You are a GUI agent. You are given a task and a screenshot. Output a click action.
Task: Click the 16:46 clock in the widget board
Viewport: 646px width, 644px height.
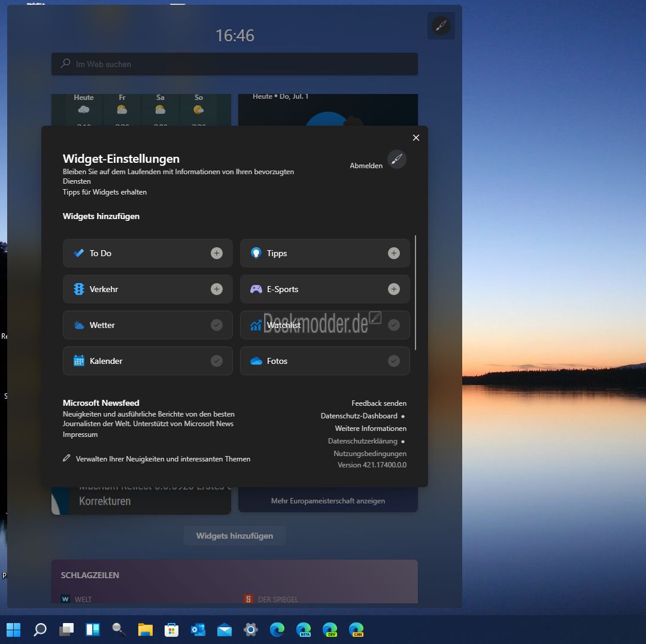click(x=235, y=35)
